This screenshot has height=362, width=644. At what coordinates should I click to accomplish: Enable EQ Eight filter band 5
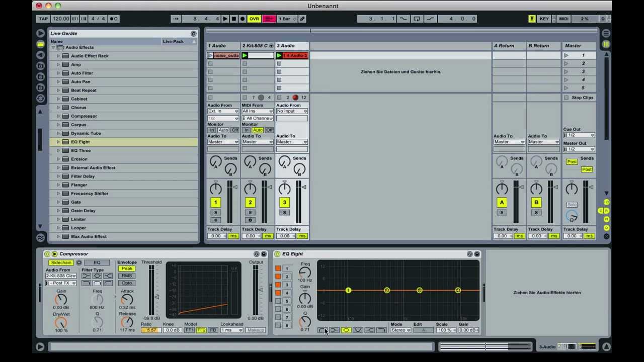[278, 301]
